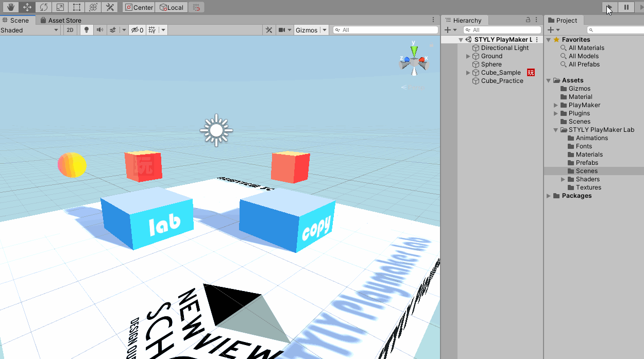Toggle 2D view mode
The height and width of the screenshot is (359, 644).
[70, 30]
